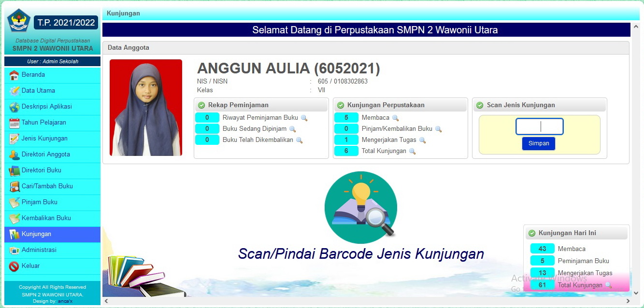644x308 pixels.
Task: Select Direktori Anggota in sidebar
Action: [45, 154]
